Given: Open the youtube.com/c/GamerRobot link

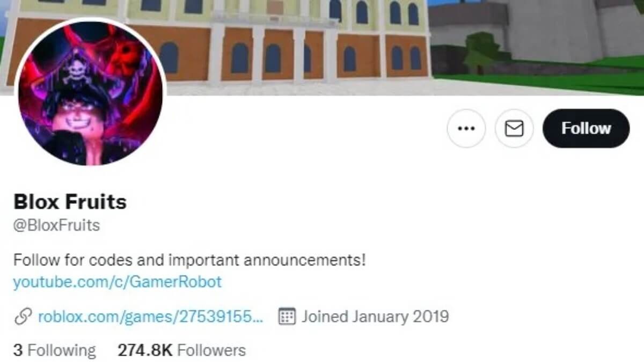Looking at the screenshot, I should pyautogui.click(x=117, y=282).
